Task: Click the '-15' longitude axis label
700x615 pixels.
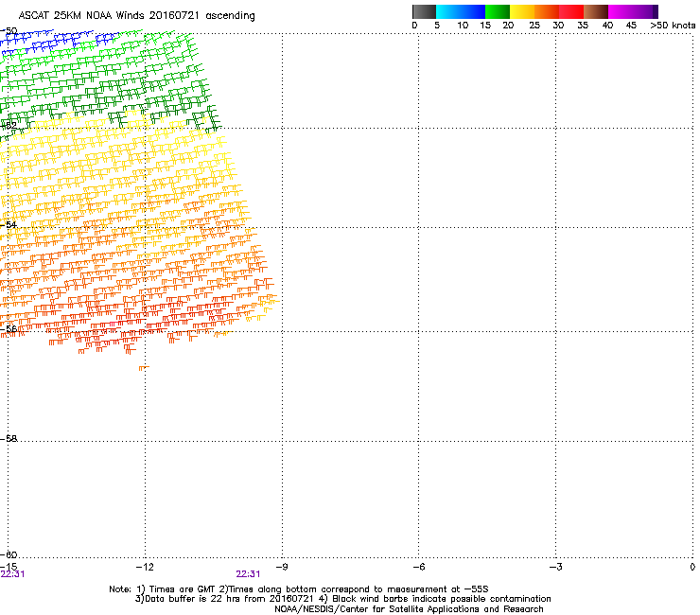Action: pos(9,567)
